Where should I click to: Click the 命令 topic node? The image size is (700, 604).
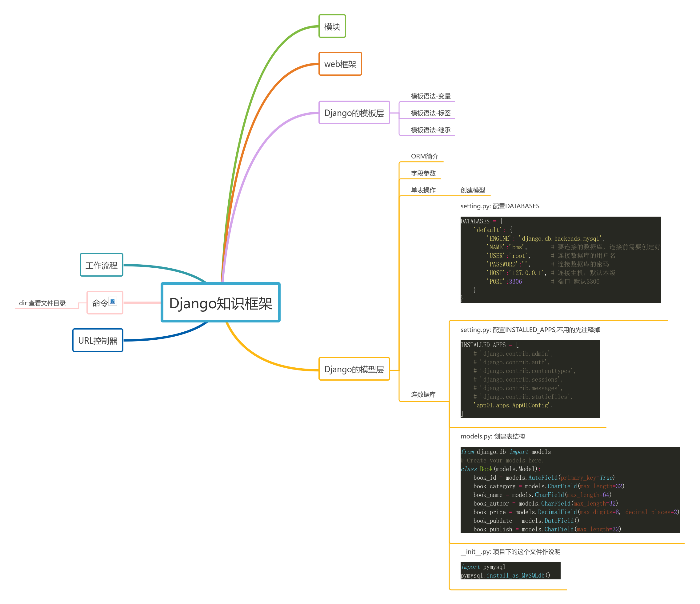100,303
